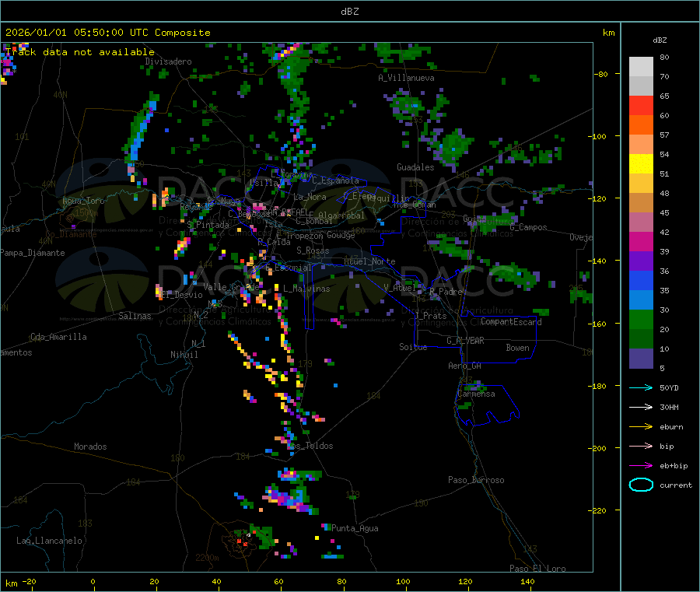Click the Morados map label

pos(90,447)
